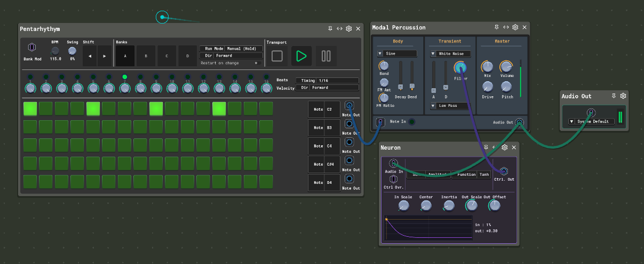Select bank C

point(167,56)
